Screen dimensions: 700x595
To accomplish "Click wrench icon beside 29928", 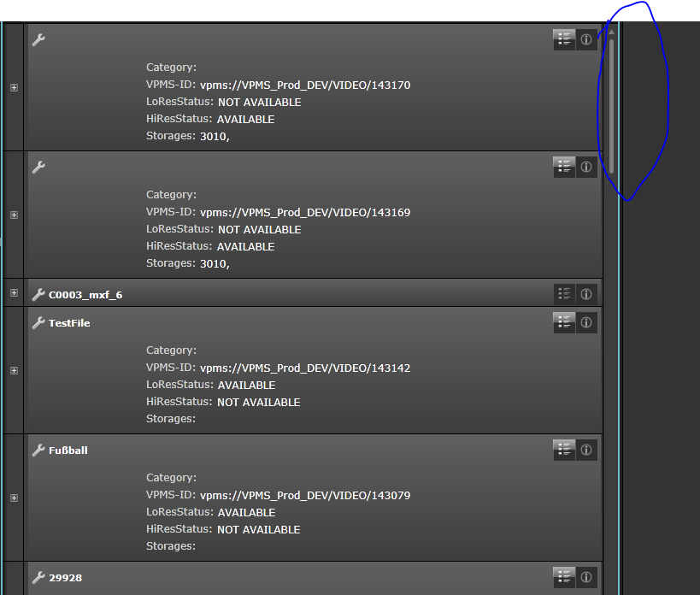I will coord(38,577).
